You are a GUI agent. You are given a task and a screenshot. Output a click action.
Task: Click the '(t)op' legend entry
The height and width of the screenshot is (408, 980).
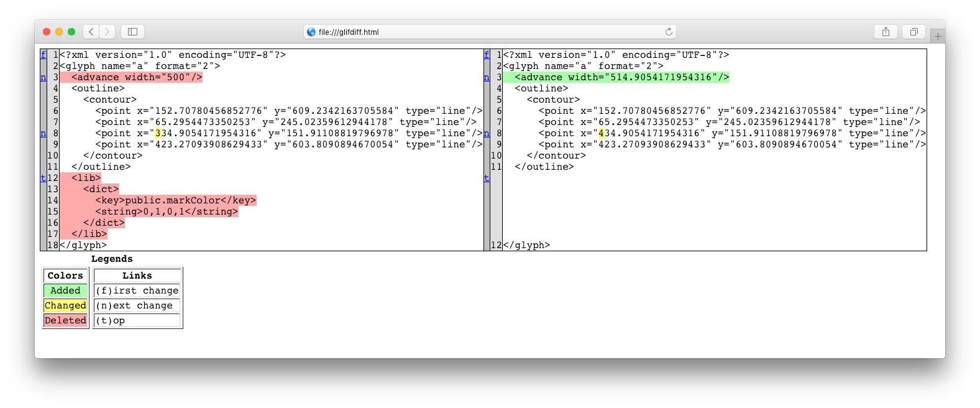tap(137, 320)
